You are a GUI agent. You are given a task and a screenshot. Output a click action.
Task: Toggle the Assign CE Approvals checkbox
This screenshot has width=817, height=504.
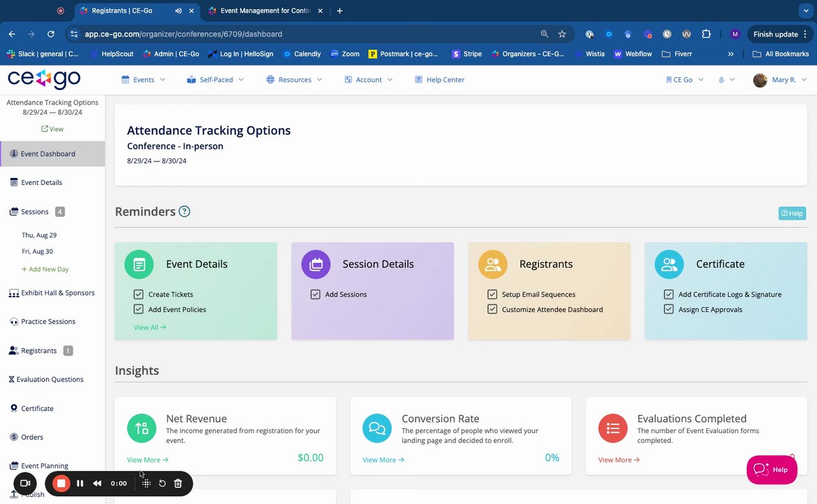click(669, 309)
